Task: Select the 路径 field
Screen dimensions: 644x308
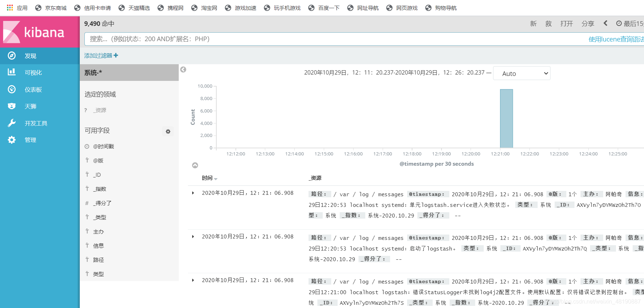Action: point(99,260)
